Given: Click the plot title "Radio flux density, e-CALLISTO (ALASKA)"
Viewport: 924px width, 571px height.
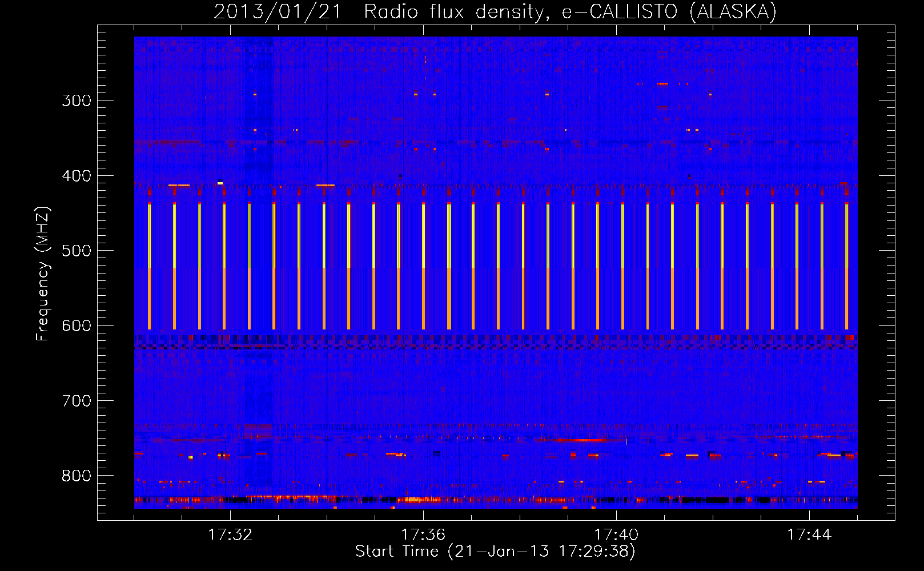Looking at the screenshot, I should click(x=571, y=11).
